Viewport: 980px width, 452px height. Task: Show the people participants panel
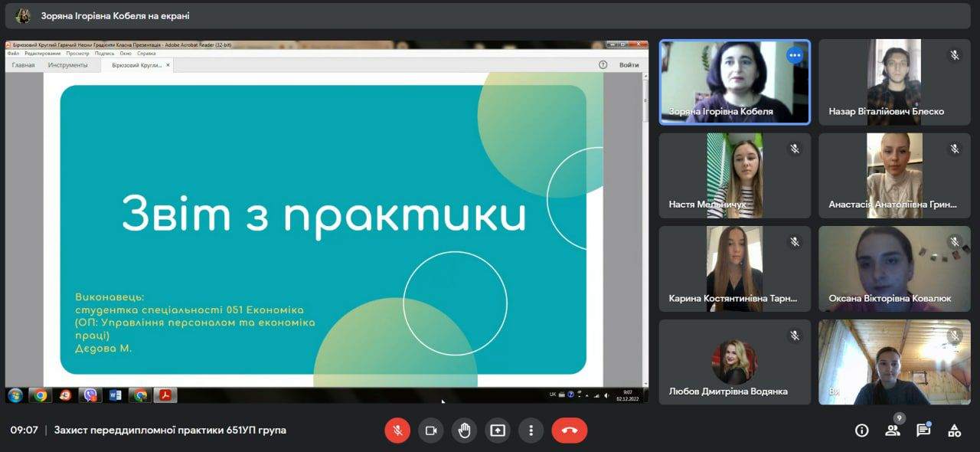pyautogui.click(x=893, y=431)
